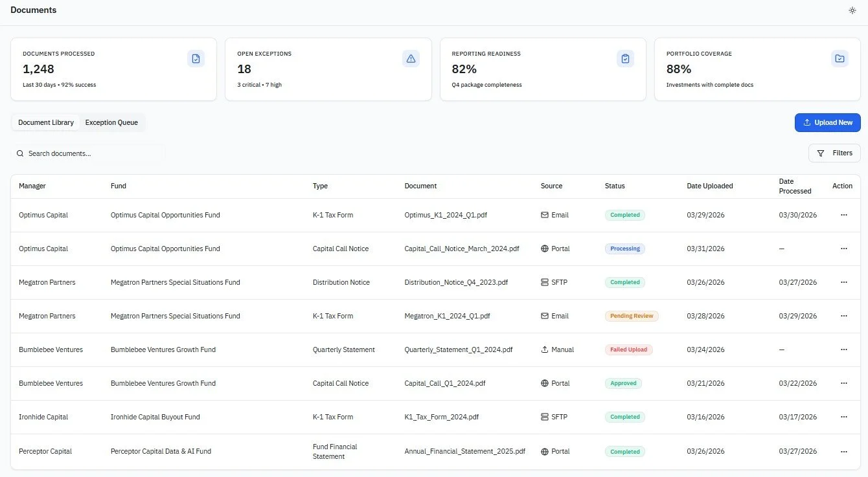This screenshot has height=477, width=868.
Task: Click the Document column header
Action: coord(420,186)
